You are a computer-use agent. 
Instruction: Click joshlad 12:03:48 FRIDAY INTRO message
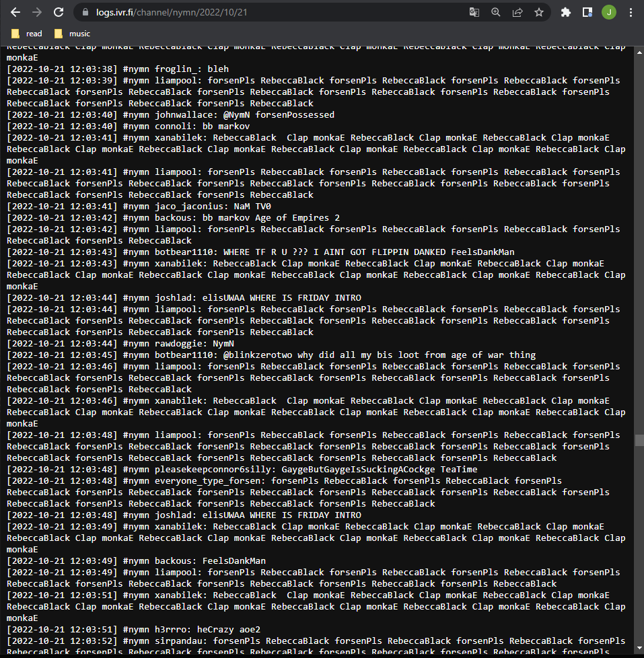click(184, 515)
